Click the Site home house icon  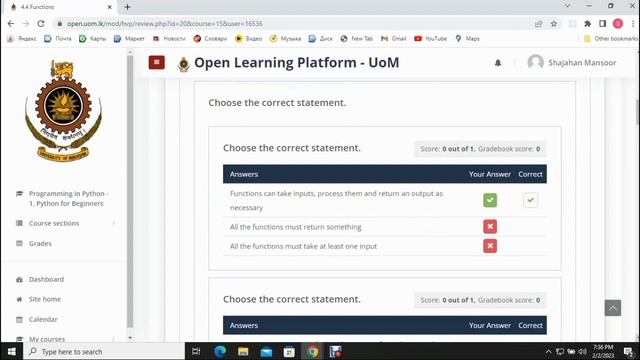(19, 299)
